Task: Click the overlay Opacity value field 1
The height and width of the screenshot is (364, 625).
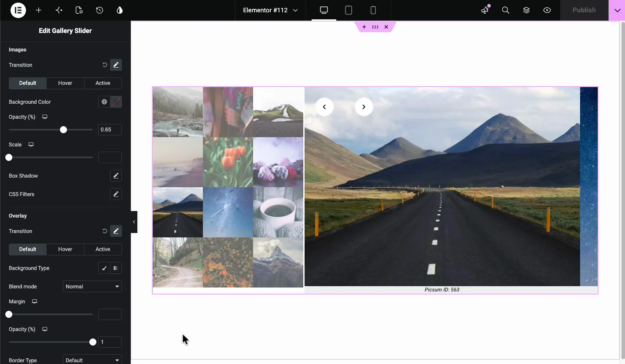Action: click(110, 342)
